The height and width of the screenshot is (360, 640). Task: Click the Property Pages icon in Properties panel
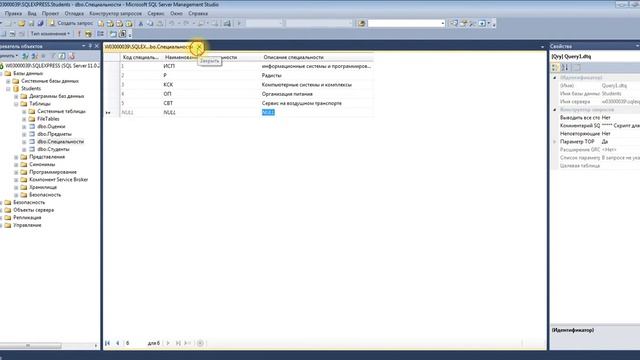point(577,67)
